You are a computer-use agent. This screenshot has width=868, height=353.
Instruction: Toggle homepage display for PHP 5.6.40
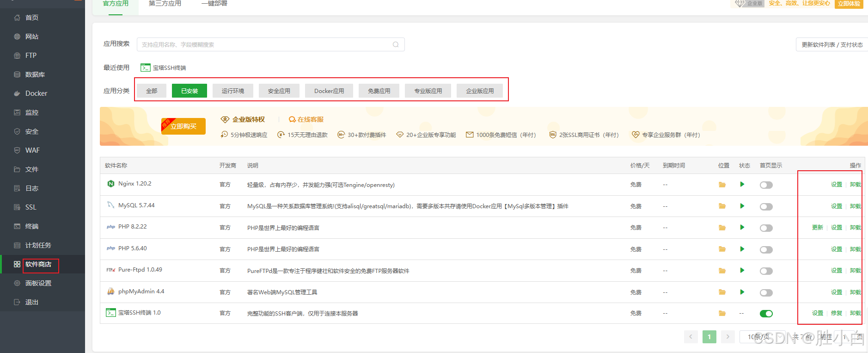[766, 250]
